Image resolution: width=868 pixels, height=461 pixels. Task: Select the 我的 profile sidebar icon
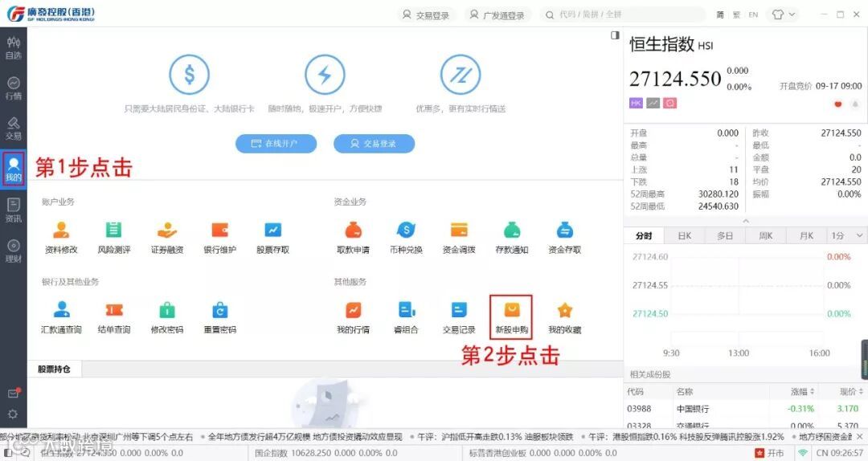pyautogui.click(x=14, y=169)
